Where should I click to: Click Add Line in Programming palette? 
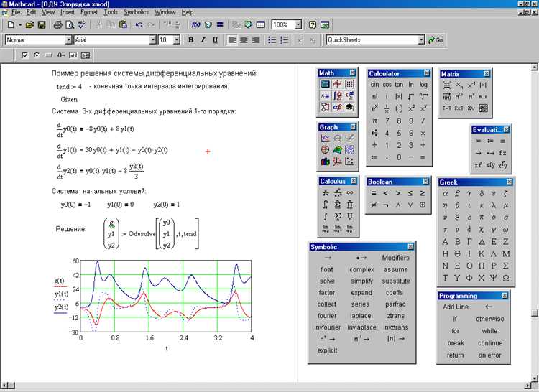(456, 307)
